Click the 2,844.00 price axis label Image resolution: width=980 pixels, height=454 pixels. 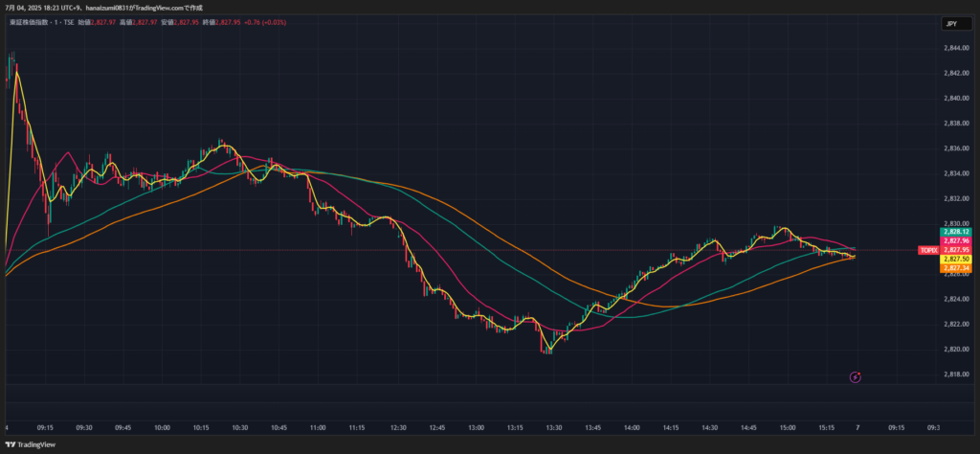(x=956, y=48)
